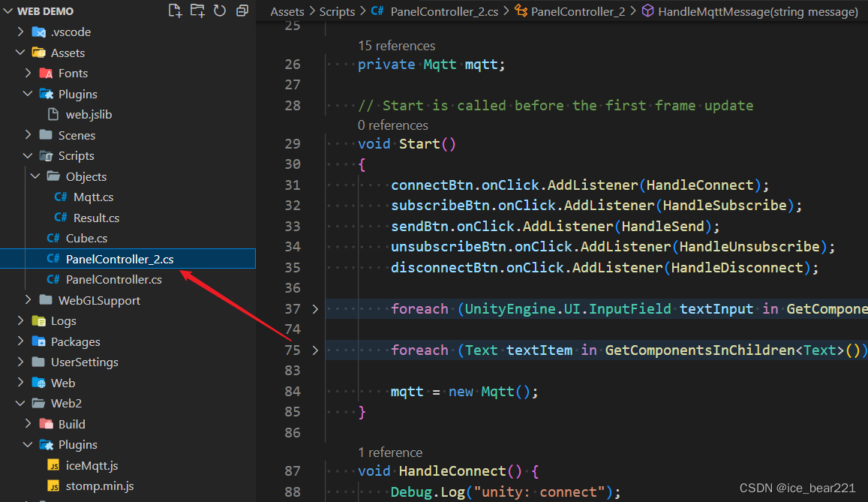Click the C# icon beside Mqtt.cs
This screenshot has height=502, width=868.
61,197
